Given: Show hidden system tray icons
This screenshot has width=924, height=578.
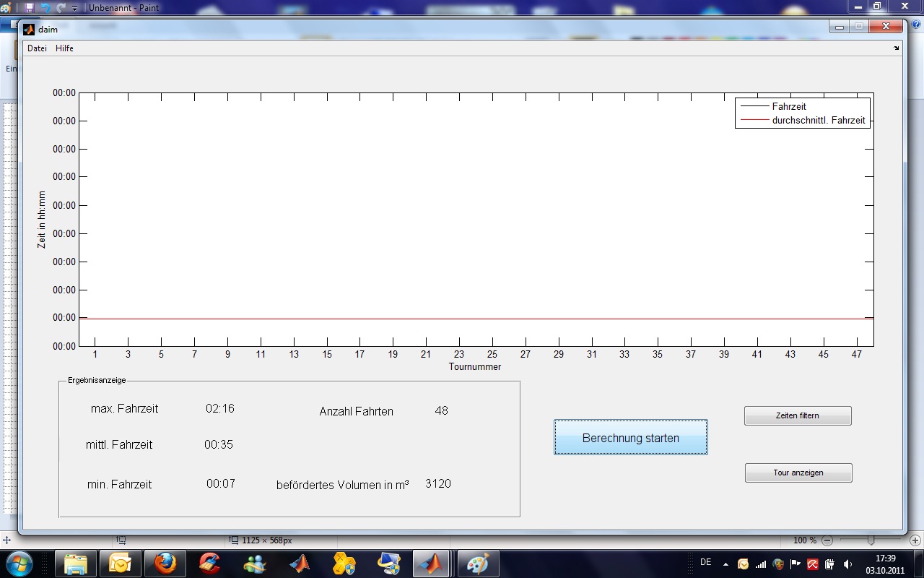Looking at the screenshot, I should 725,564.
